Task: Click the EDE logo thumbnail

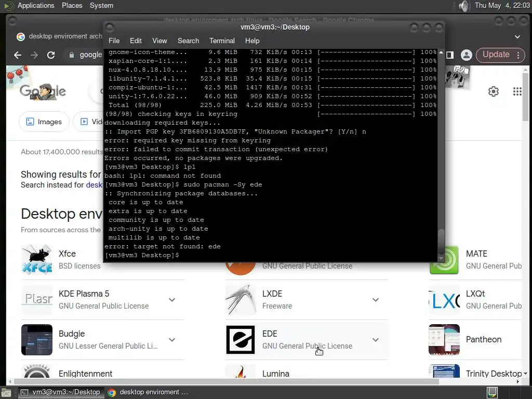Action: pos(240,340)
